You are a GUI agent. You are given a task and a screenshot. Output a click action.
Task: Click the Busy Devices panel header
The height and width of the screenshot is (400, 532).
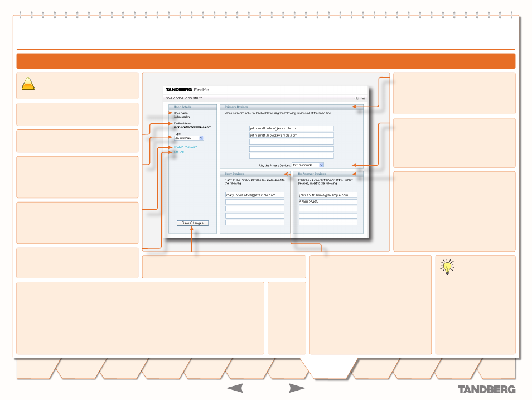point(255,174)
